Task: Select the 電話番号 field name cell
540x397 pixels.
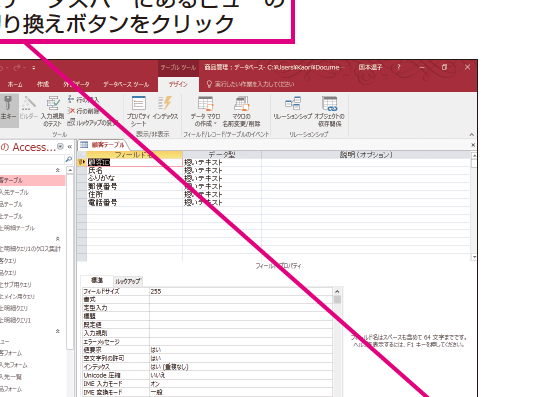Action: pos(134,202)
